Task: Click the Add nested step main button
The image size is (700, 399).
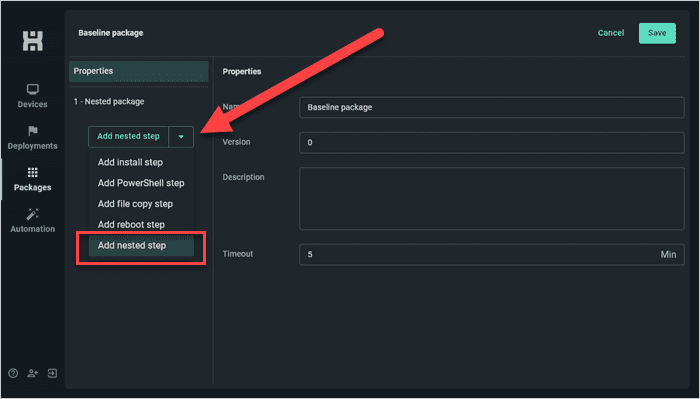Action: pyautogui.click(x=129, y=137)
